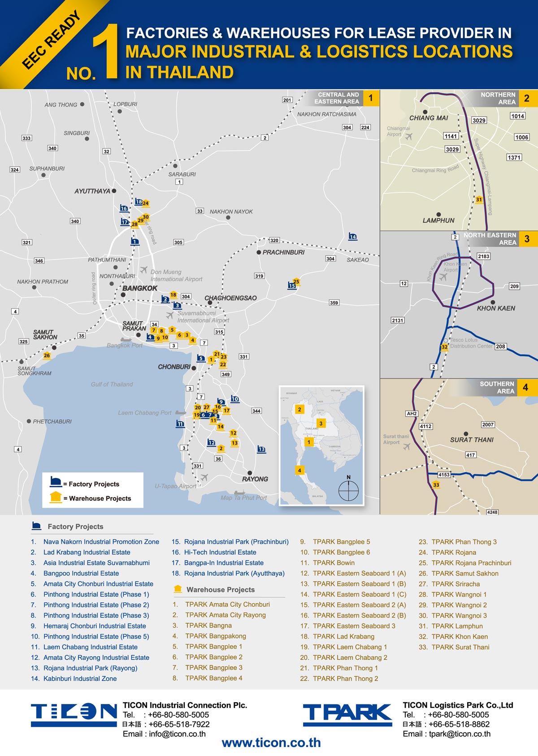Click the Warehouse Projects legend icon
The image size is (538, 756).
(x=56, y=497)
